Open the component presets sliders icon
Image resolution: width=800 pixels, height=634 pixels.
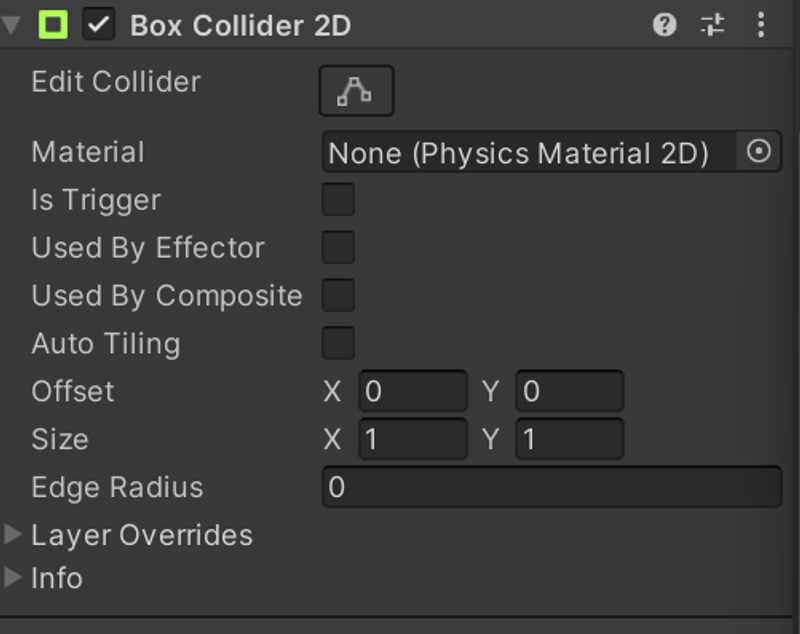[x=712, y=25]
